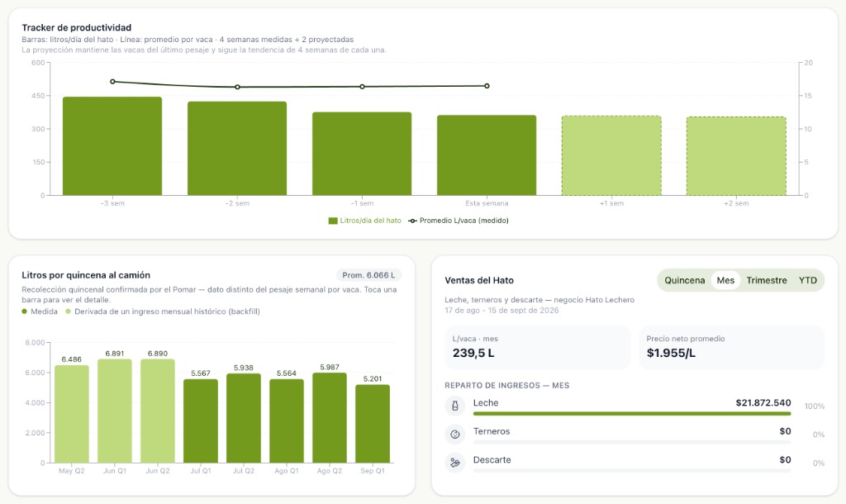Click the Esta semana productivity bar
Viewport: 846px width, 504px height.
tap(487, 155)
